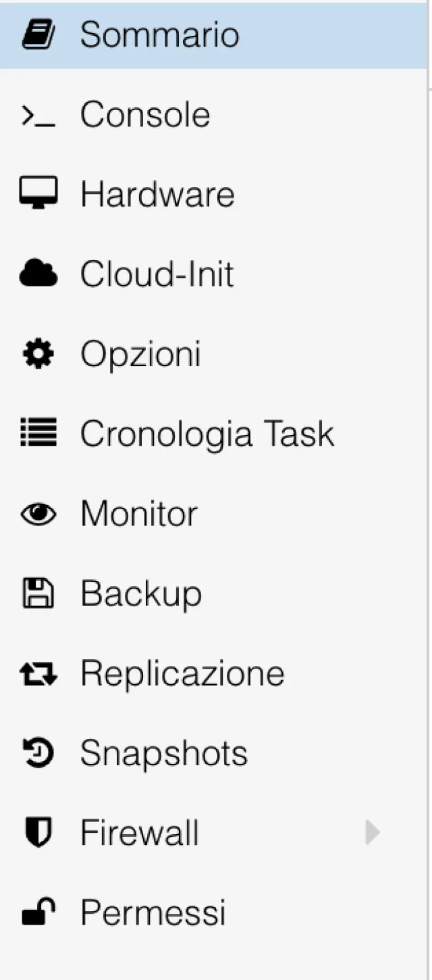Click the book icon next to Sommario
This screenshot has width=432, height=980.
[x=38, y=35]
